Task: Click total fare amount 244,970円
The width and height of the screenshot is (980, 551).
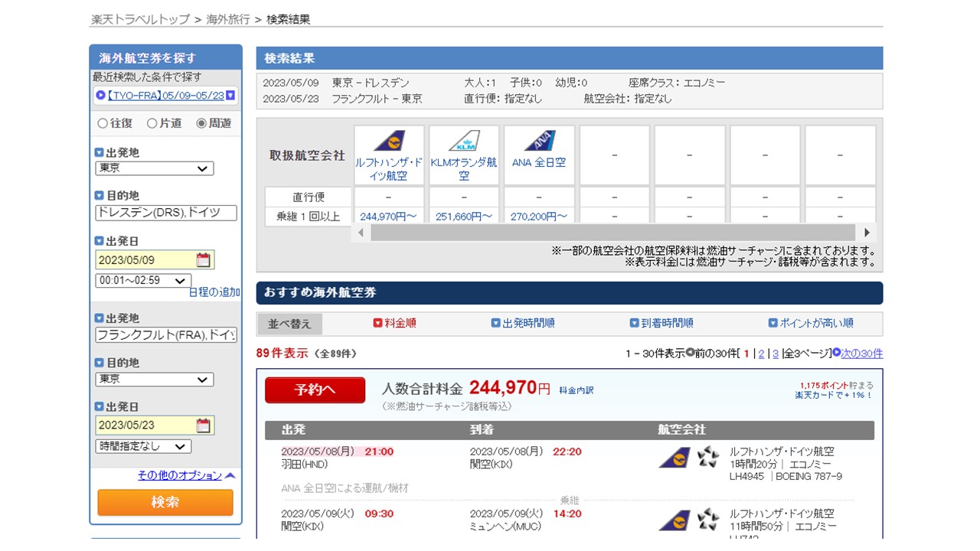Action: (510, 388)
